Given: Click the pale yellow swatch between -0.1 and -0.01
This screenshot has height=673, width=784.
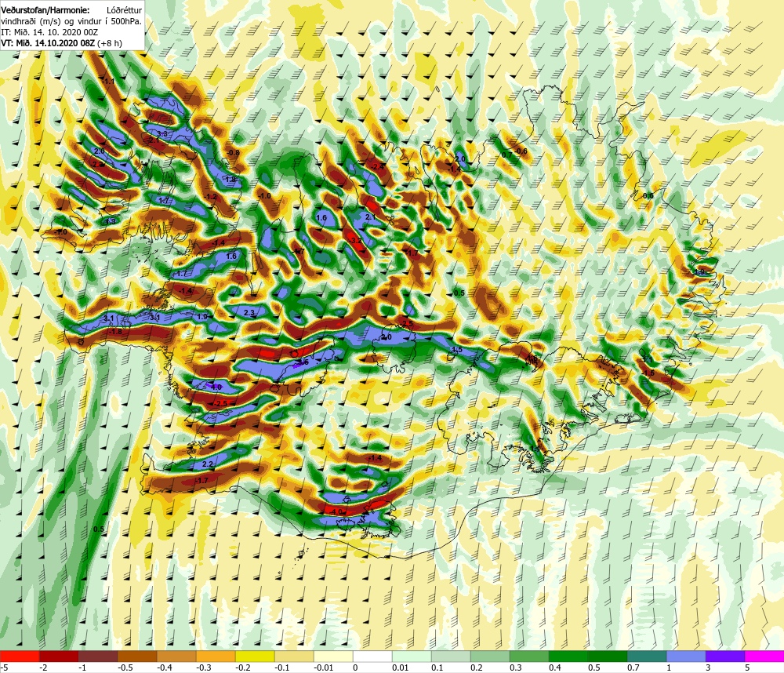Looking at the screenshot, I should tap(294, 656).
